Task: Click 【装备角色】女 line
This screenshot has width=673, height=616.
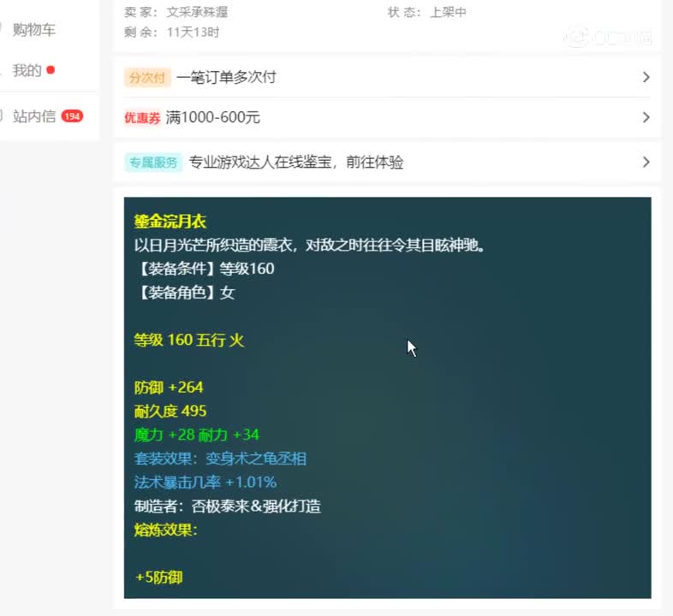Action: click(185, 293)
